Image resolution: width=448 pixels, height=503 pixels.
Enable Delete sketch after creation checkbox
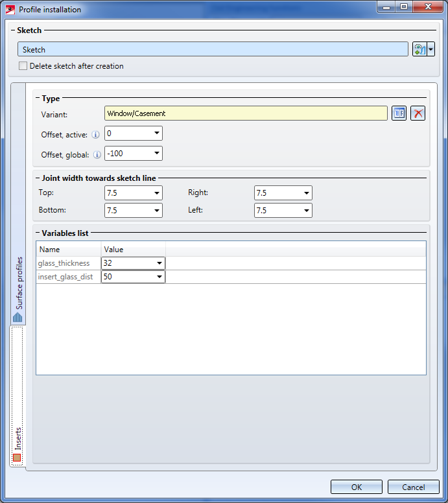point(23,65)
